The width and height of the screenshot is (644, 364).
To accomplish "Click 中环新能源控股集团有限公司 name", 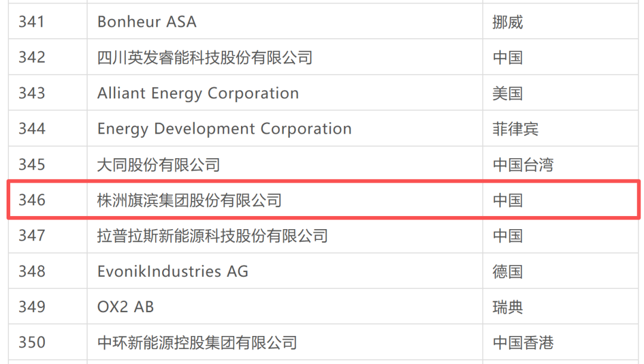I will (x=197, y=343).
